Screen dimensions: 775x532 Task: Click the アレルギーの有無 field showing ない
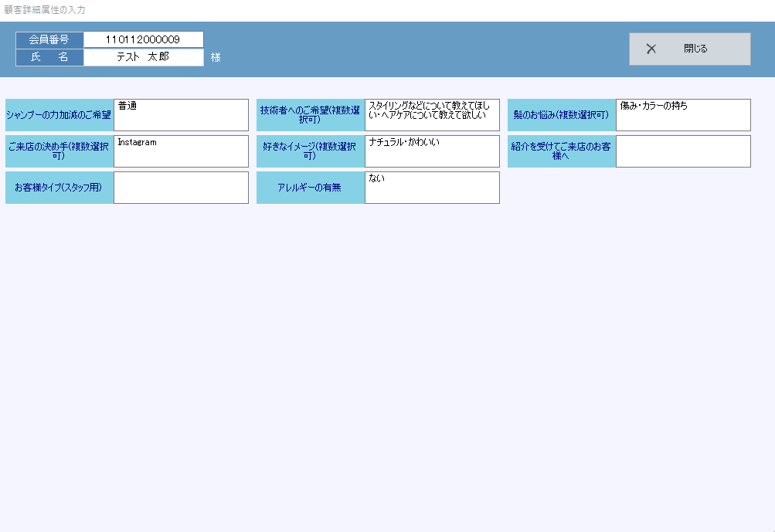[x=432, y=188]
